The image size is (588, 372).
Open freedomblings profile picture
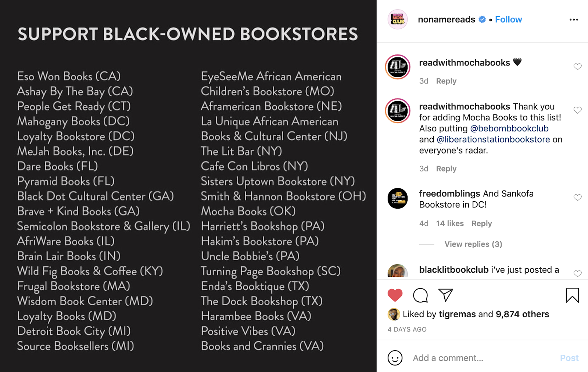click(398, 198)
